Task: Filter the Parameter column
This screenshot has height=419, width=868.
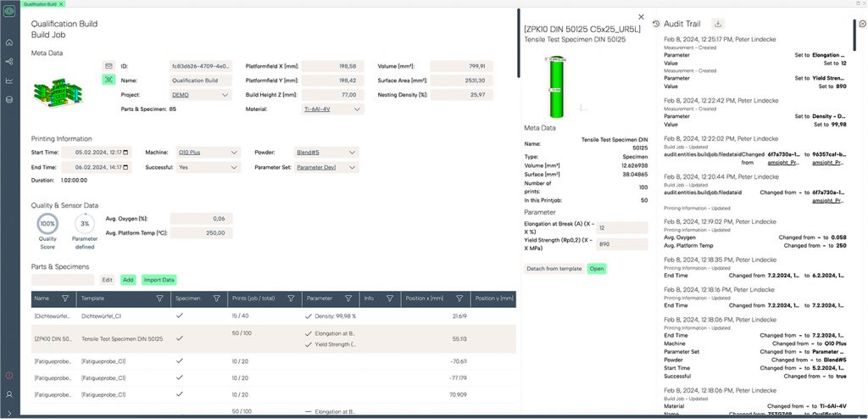Action: pyautogui.click(x=348, y=299)
